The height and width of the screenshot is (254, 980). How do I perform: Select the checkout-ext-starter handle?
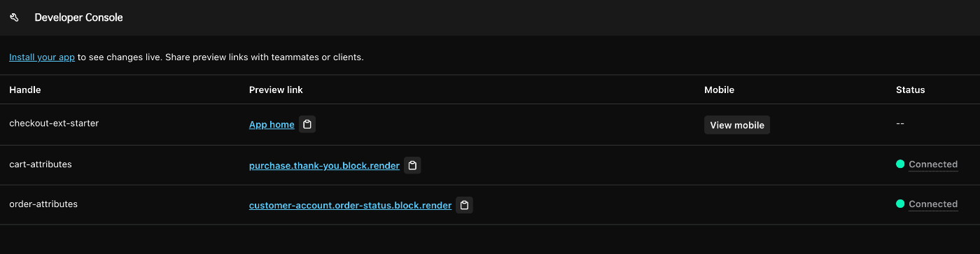(x=54, y=123)
